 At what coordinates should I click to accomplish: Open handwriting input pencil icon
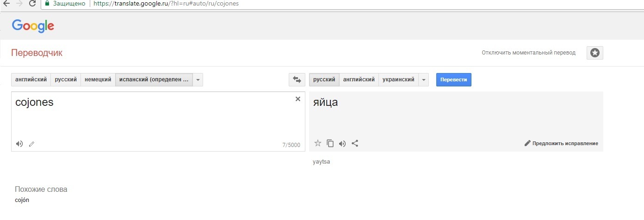click(31, 144)
